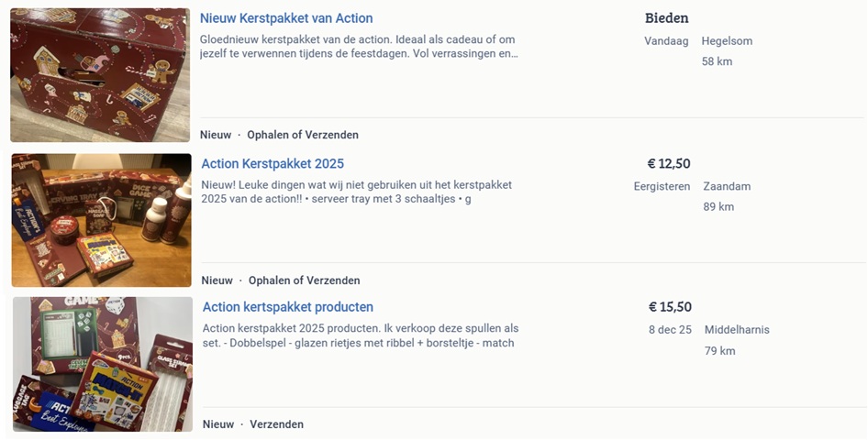Click the 58 km distance text
868x440 pixels.
pos(717,61)
